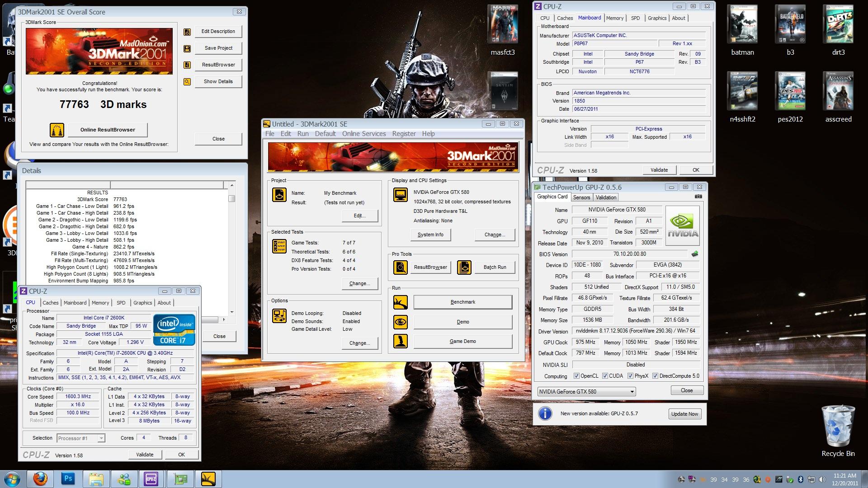Open the pes2012 desktop shortcut

tap(790, 98)
